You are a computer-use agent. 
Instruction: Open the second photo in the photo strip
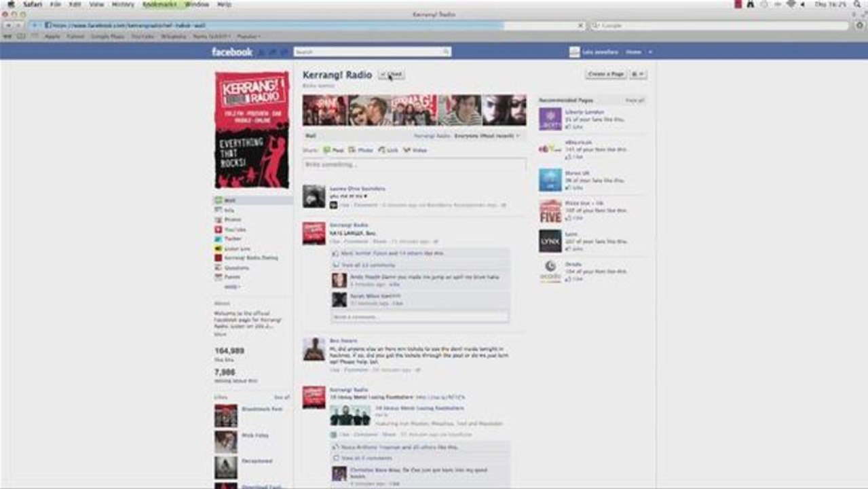[370, 110]
